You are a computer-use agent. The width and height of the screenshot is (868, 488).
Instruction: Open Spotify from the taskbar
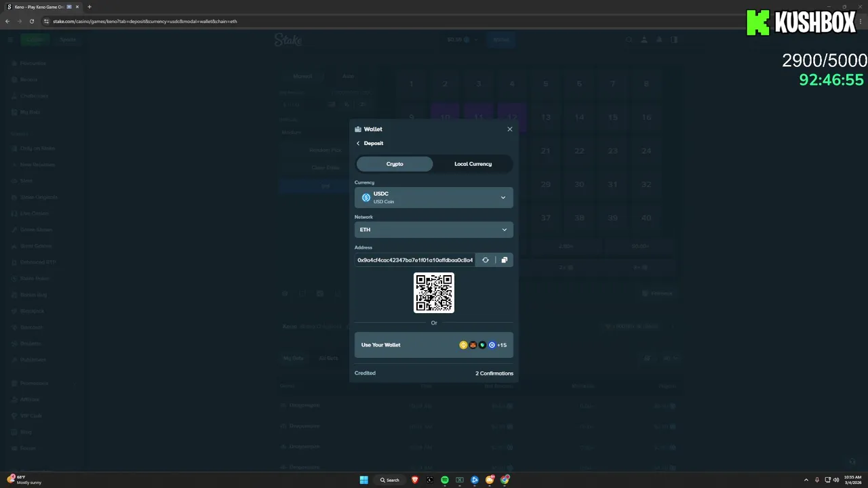tap(445, 480)
